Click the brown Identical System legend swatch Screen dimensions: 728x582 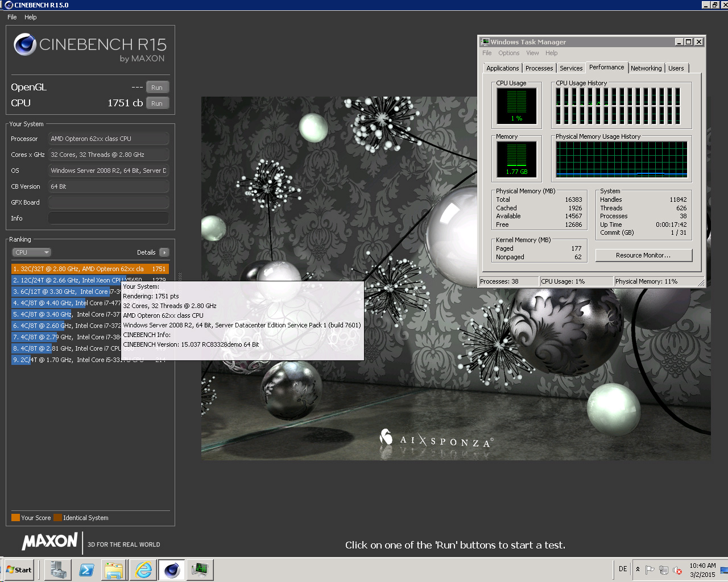point(57,518)
